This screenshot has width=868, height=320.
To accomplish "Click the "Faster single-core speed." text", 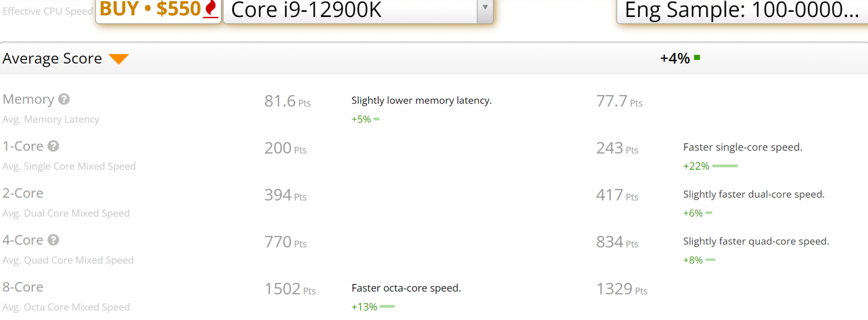I will click(743, 148).
